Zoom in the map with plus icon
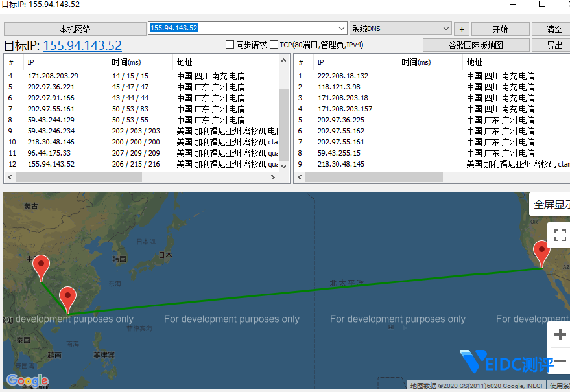The width and height of the screenshot is (570, 392). 560,334
